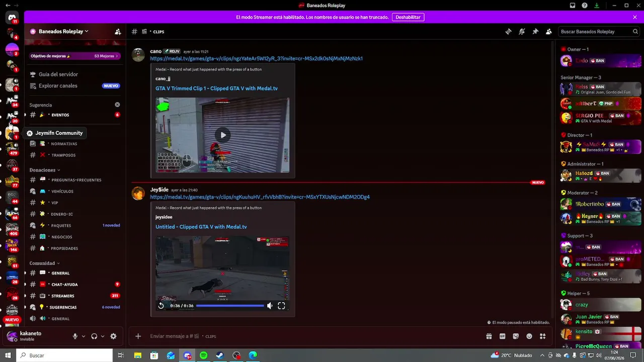
Task: Click the Buscar Baneados Roleplay search field
Action: (599, 32)
